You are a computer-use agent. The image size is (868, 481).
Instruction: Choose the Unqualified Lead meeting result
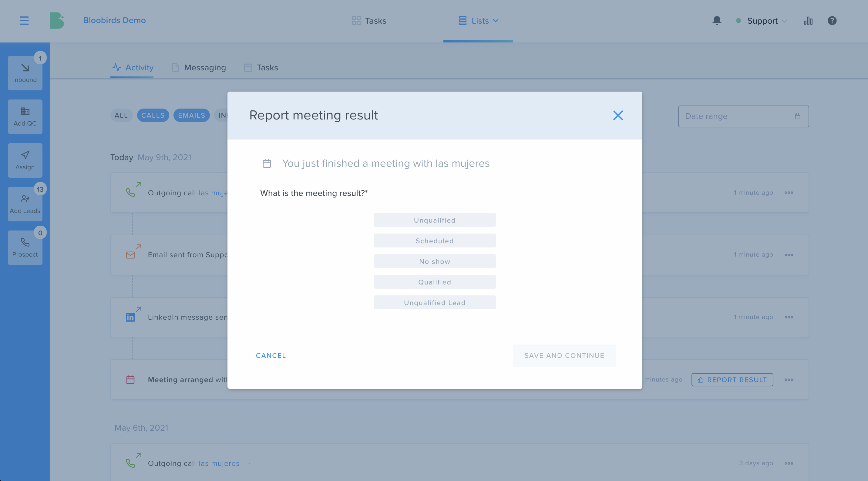click(435, 302)
